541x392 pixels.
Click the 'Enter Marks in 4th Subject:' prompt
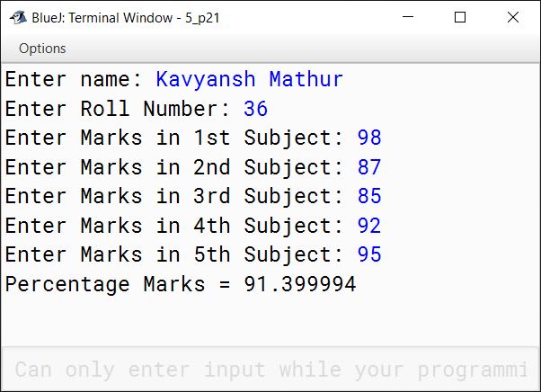point(174,226)
